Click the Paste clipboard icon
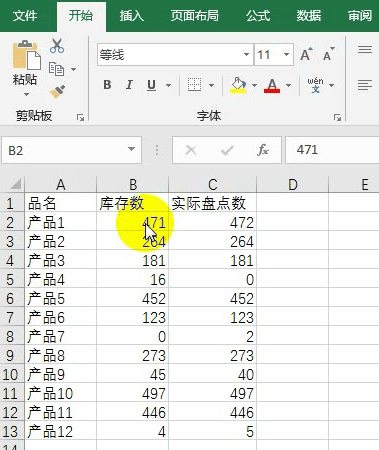Image resolution: width=379 pixels, height=450 pixels. click(27, 55)
